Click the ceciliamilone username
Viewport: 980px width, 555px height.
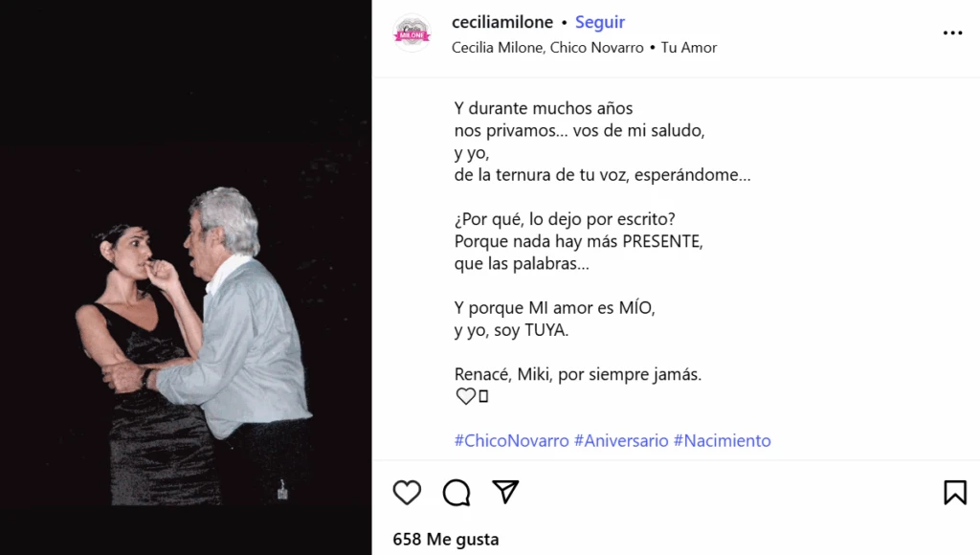pyautogui.click(x=502, y=22)
